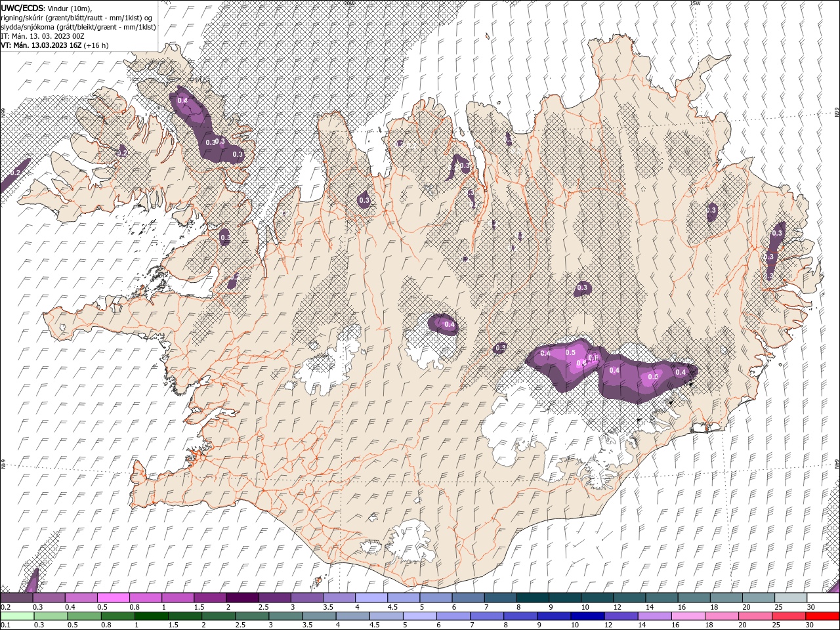Select the lower legend green swatch starting at 0.5
The image size is (840, 630).
84,616
